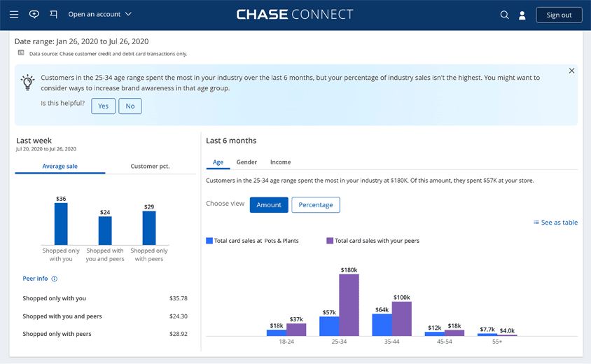
Task: Answer No to Is this helpful
Action: pos(130,106)
